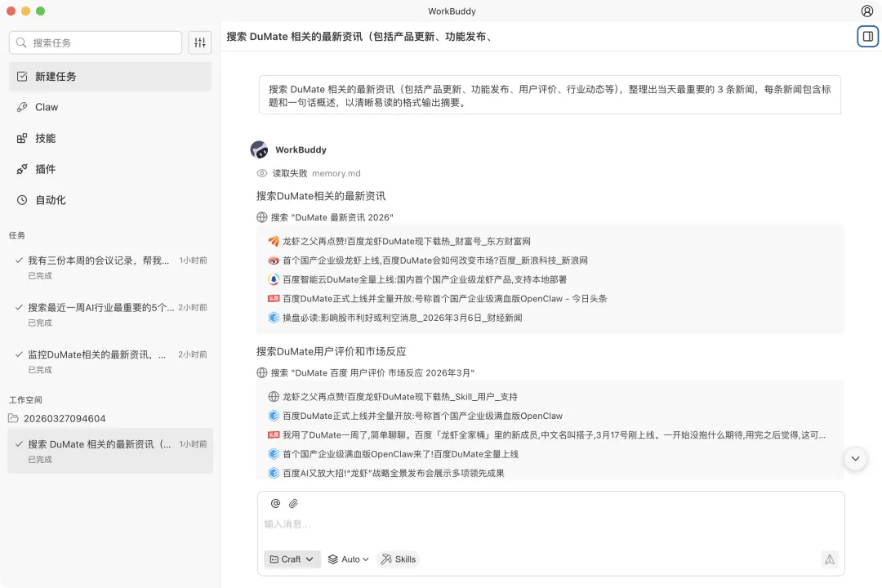The width and height of the screenshot is (882, 588).
Task: Click the WorkBuddy avatar icon
Action: pyautogui.click(x=260, y=149)
